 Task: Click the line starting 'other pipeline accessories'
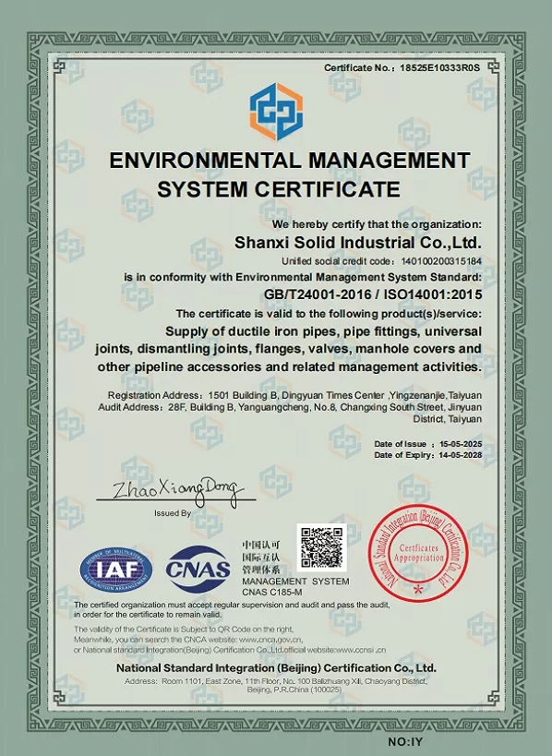[289, 366]
